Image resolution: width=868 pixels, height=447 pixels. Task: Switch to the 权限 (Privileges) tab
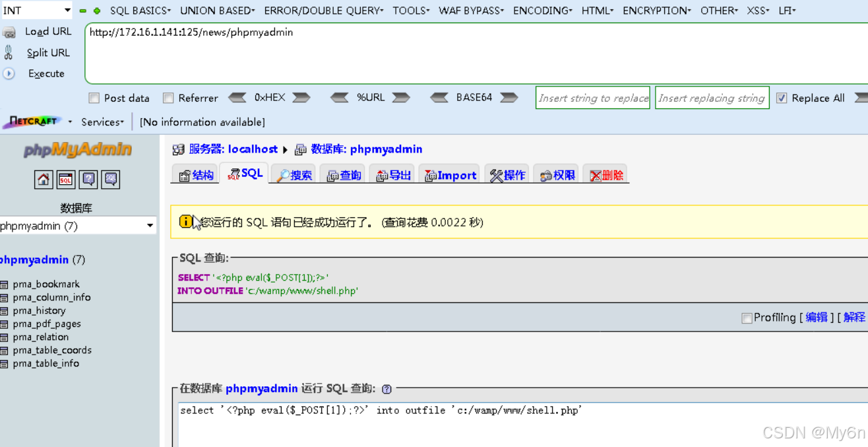point(557,175)
